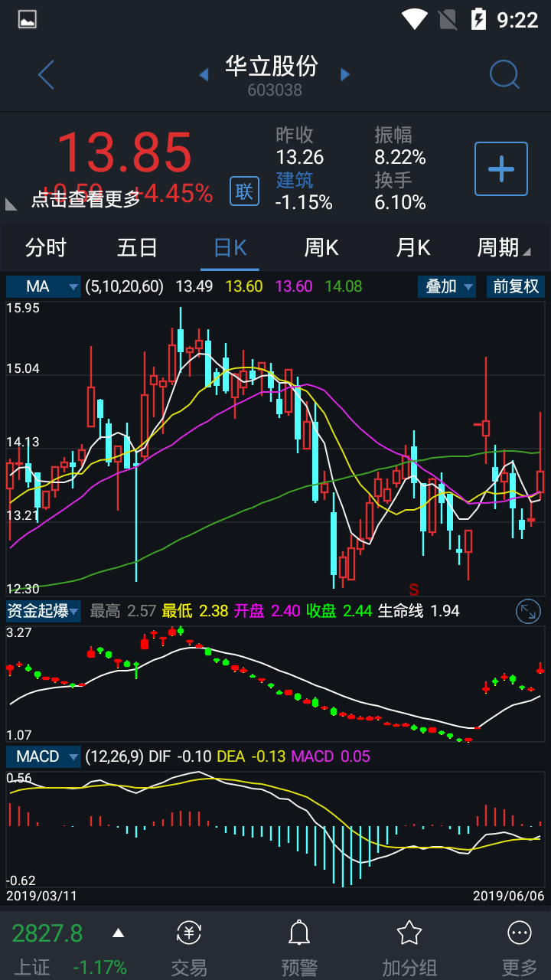Tap the MA60 value 14.08
551x980 pixels.
(344, 286)
